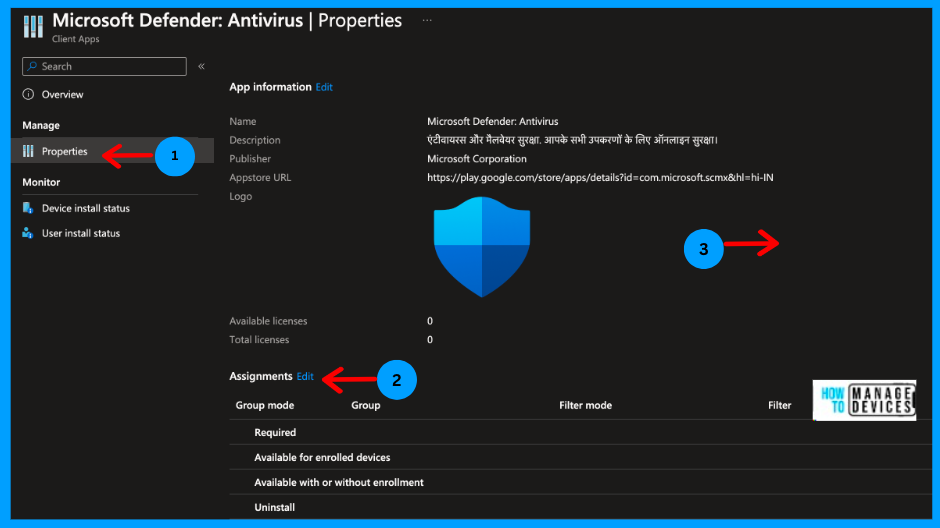Viewport: 940px width, 528px height.
Task: Click the Group column header
Action: pos(366,406)
